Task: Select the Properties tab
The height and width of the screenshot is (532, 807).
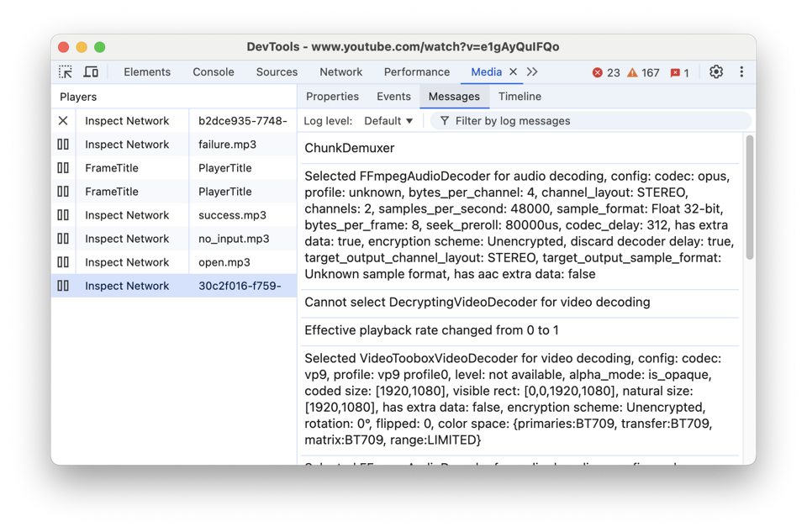Action: click(x=332, y=97)
